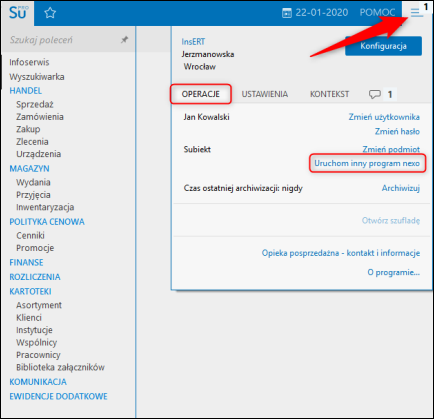Open Wydania module

click(33, 183)
